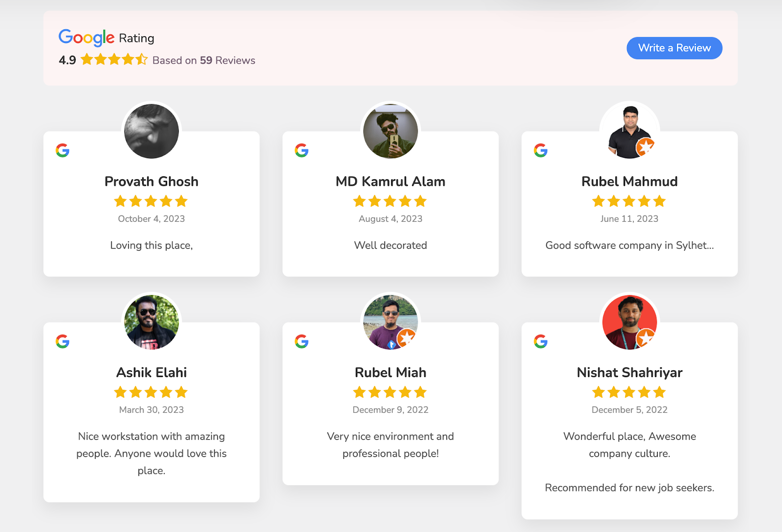Viewport: 782px width, 532px height.
Task: Click Google icon on Ashik Elahi's review
Action: (x=63, y=341)
